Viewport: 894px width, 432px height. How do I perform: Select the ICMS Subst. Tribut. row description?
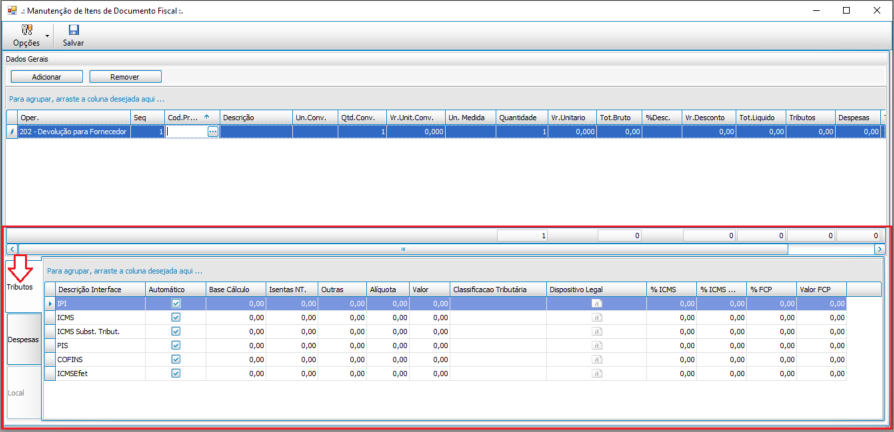point(100,331)
